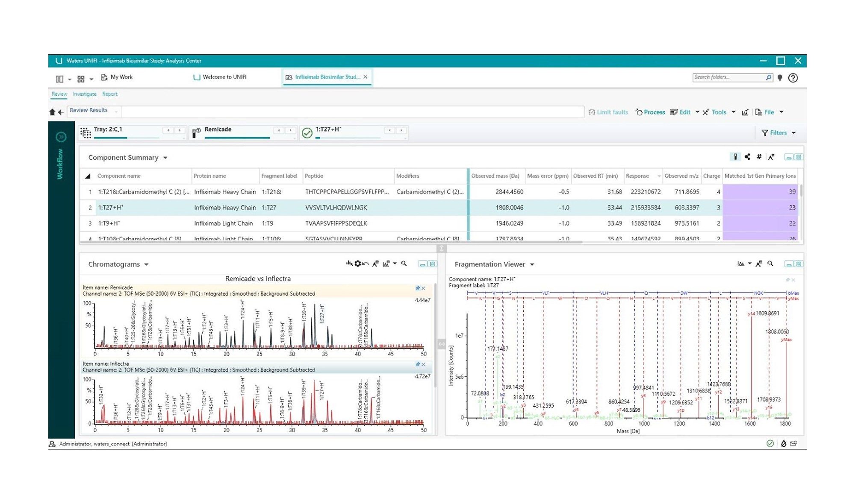Click the zoom magnifier in Chromatograms toolbar
This screenshot has width=855, height=504.
pyautogui.click(x=404, y=264)
